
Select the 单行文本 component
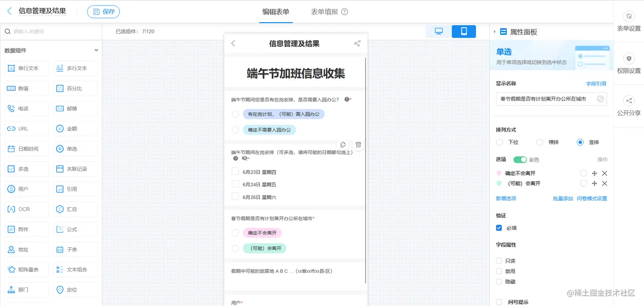point(26,68)
